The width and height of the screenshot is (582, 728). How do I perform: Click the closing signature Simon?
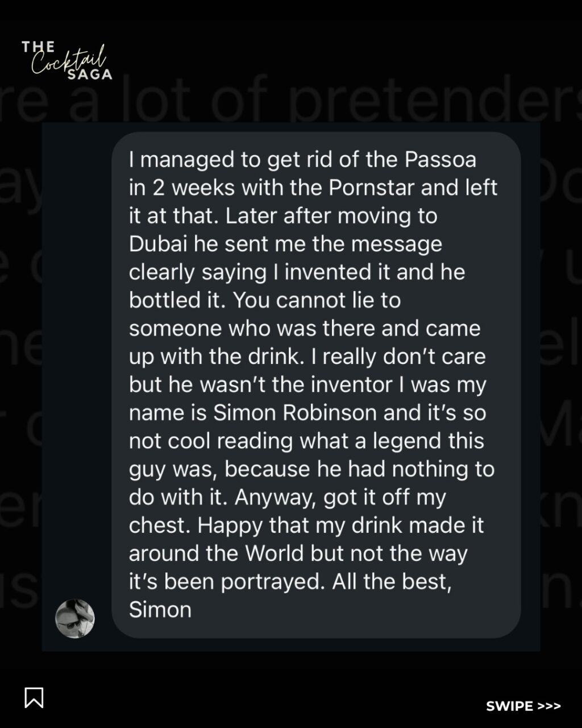coord(160,610)
